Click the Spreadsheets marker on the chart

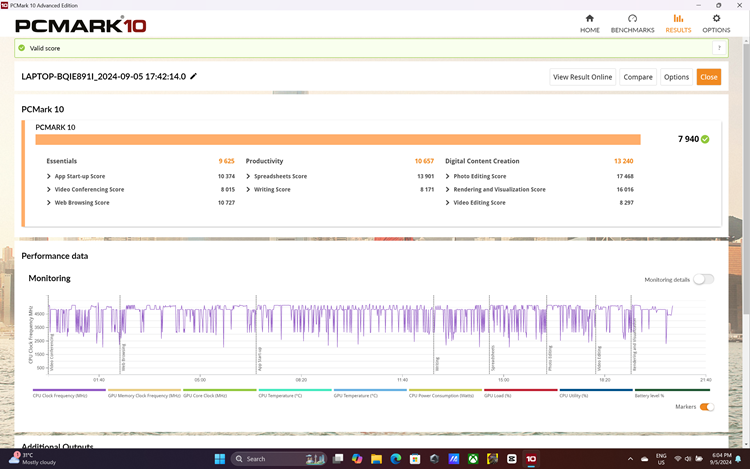[493, 358]
